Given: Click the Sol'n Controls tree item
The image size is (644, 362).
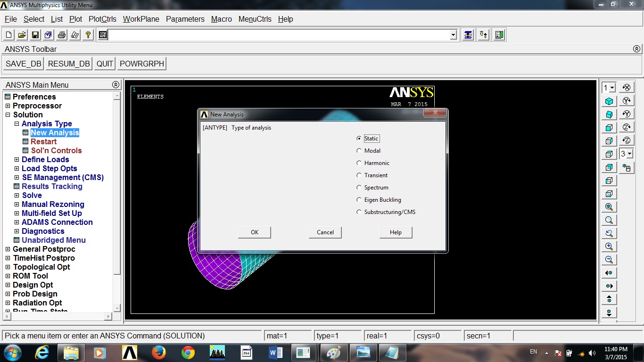Looking at the screenshot, I should coord(56,151).
